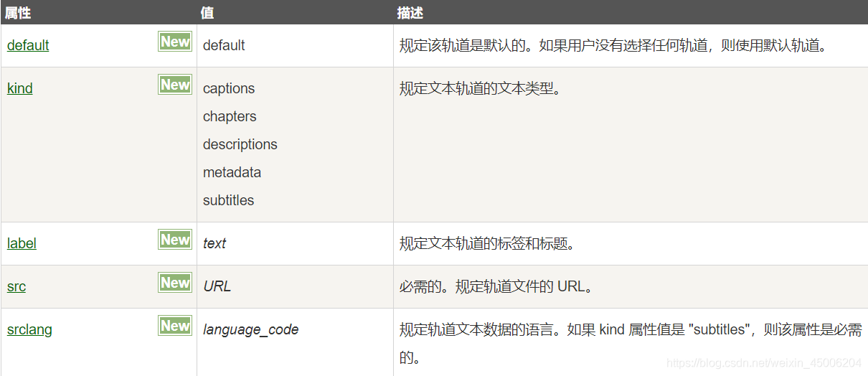Select the 'metadata' value

coord(232,172)
